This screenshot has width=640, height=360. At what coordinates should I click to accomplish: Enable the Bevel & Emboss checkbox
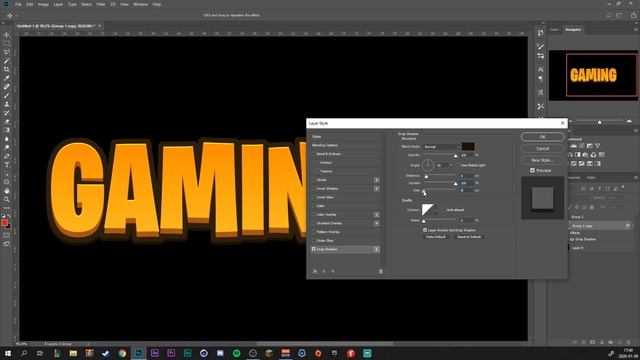(x=314, y=154)
